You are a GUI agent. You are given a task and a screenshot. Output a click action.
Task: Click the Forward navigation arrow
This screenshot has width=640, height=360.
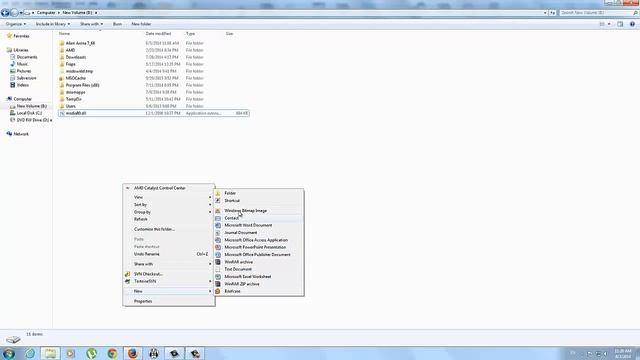click(14, 13)
